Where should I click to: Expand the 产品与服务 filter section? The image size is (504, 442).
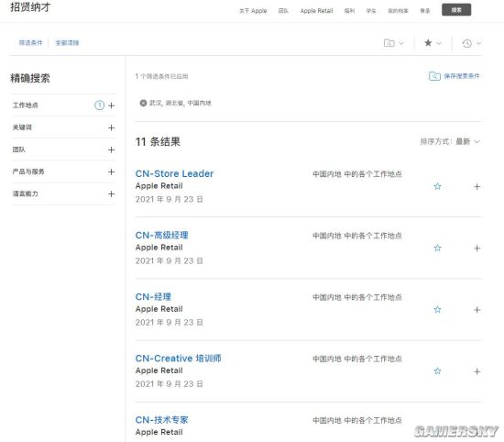click(111, 171)
